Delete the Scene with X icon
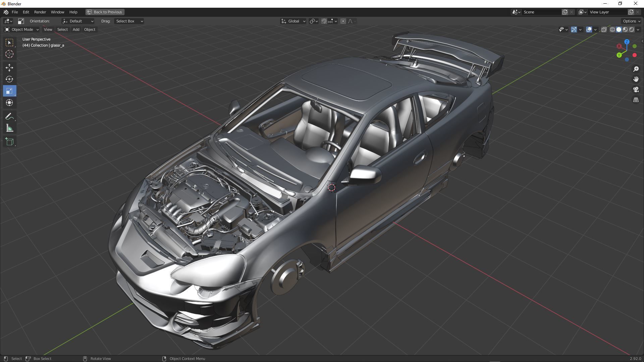The height and width of the screenshot is (362, 644). [572, 12]
